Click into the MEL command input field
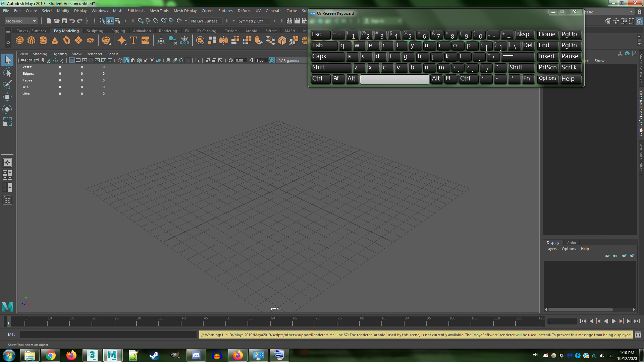Screen dimensions: 644x362 pos(108,335)
